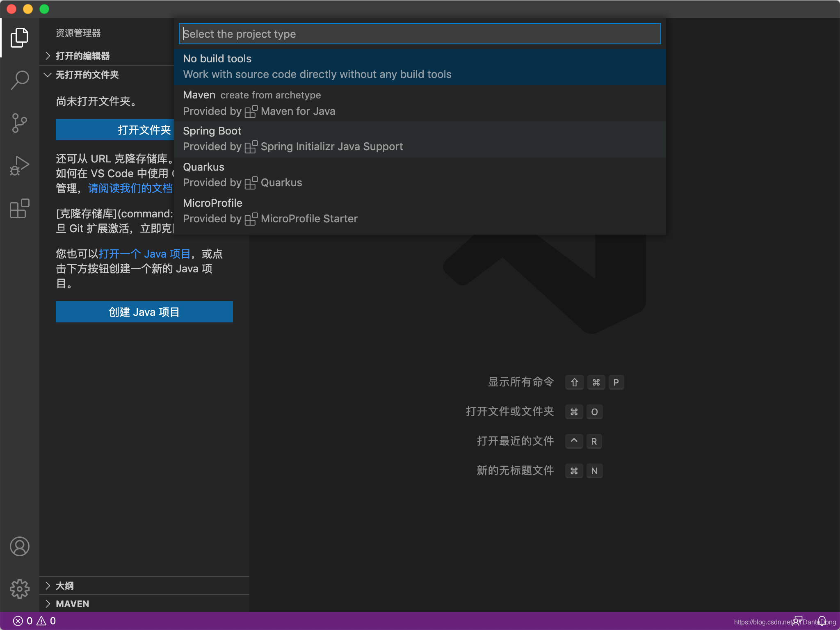Click the 打开文件夹 button
The image size is (840, 630).
click(x=115, y=130)
